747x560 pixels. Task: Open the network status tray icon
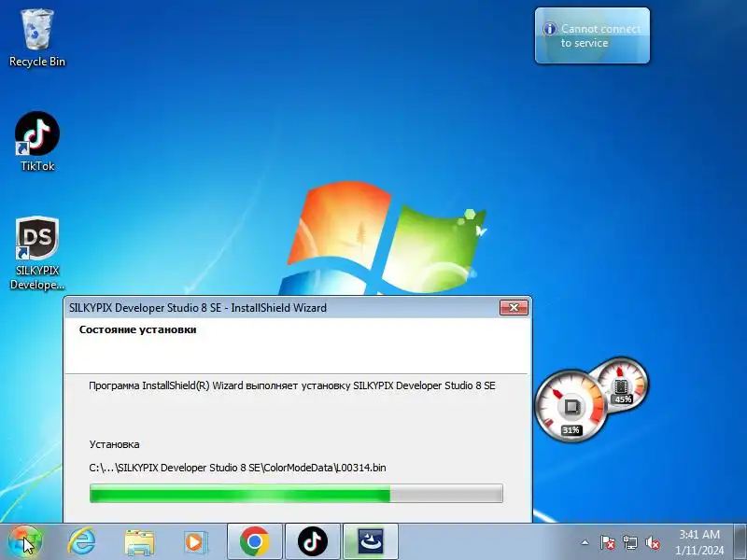coord(630,542)
